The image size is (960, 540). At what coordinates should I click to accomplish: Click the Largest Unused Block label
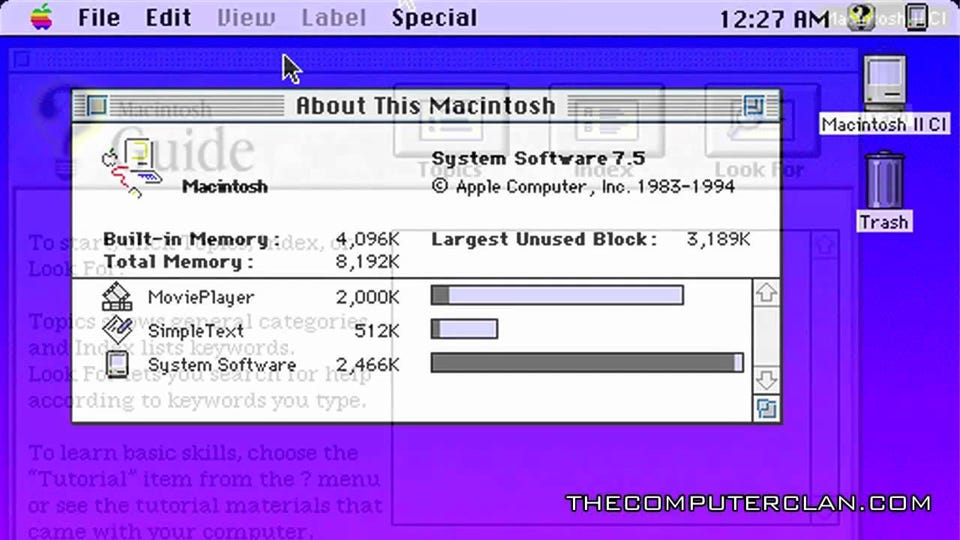(544, 239)
